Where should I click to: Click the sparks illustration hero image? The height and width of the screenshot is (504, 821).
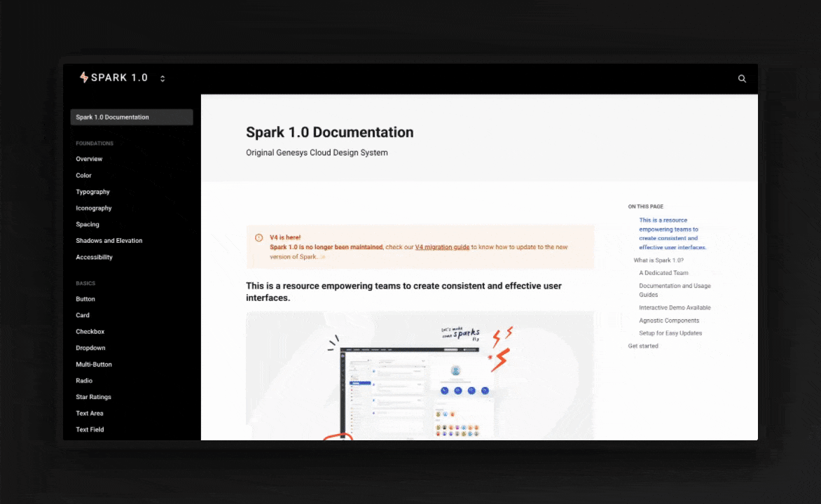pyautogui.click(x=420, y=376)
